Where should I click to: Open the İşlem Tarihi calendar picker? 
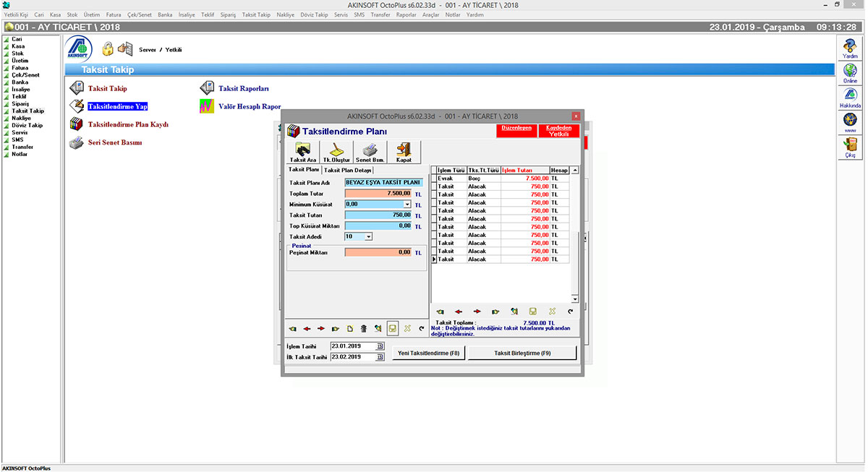pos(380,346)
